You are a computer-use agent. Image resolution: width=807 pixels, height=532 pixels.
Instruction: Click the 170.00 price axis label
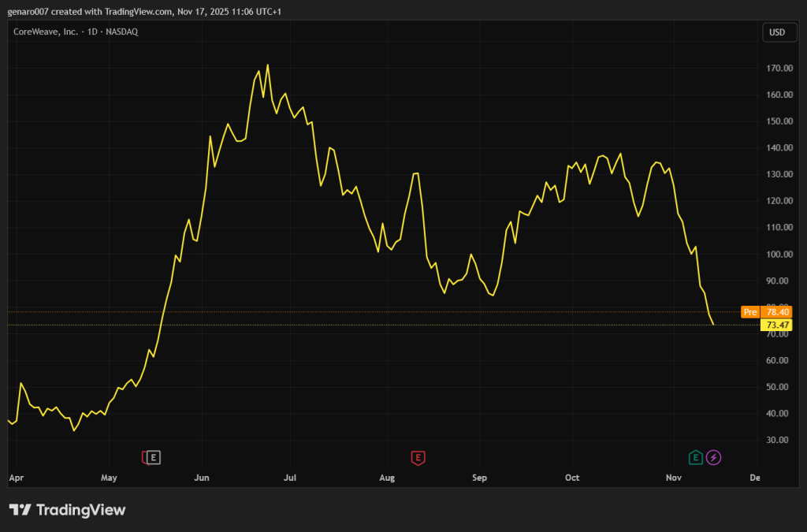(x=778, y=69)
